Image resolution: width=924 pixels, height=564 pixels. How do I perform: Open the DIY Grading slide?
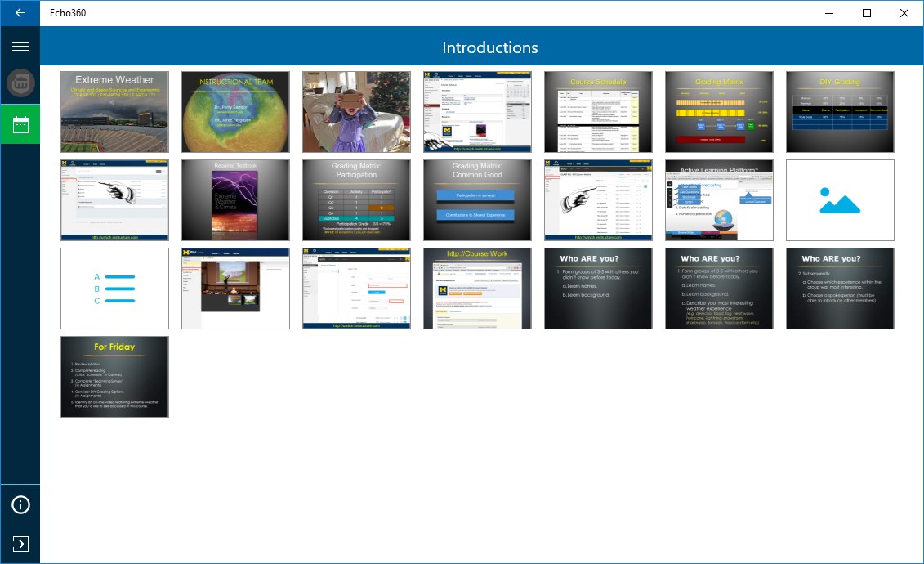pyautogui.click(x=840, y=112)
